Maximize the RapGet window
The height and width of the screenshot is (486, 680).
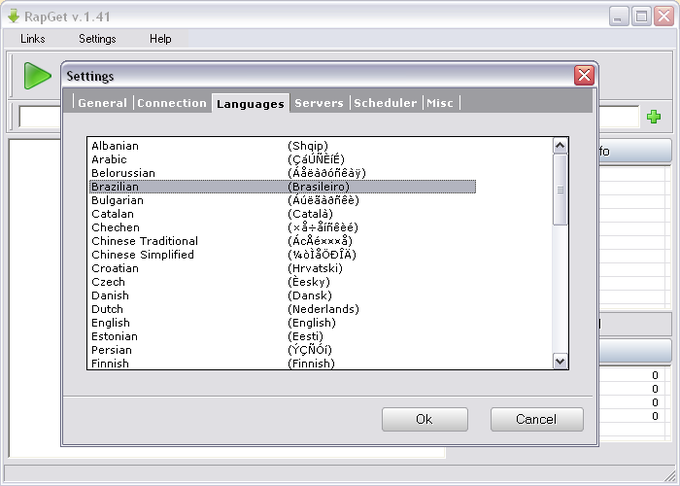(641, 16)
